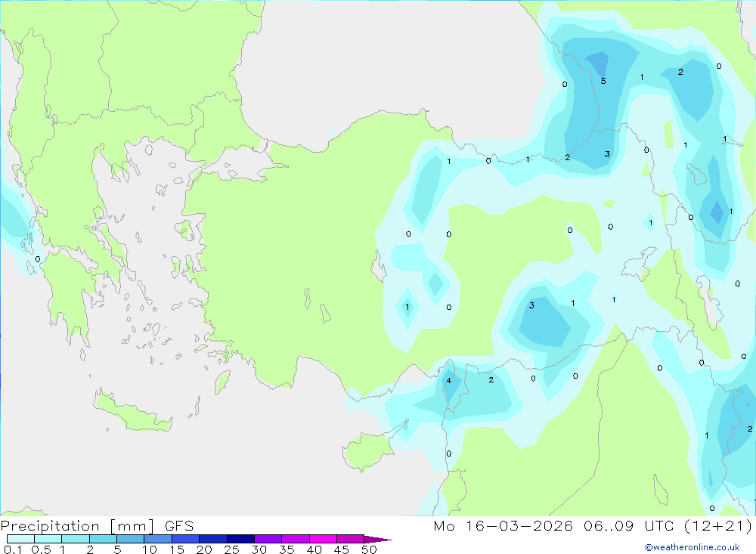Choose the 10–15 mm legend color swatch
This screenshot has height=554, width=756.
point(158,539)
